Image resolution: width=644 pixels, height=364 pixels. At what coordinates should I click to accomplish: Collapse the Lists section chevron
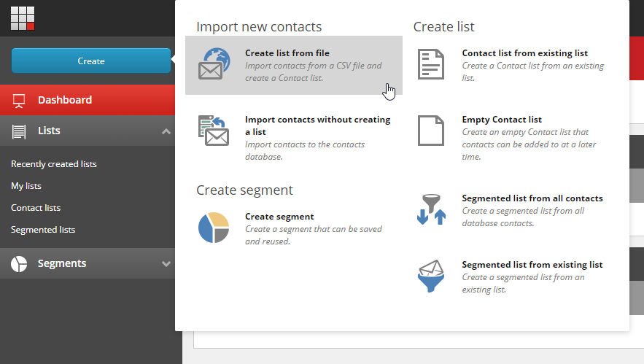[x=166, y=131]
